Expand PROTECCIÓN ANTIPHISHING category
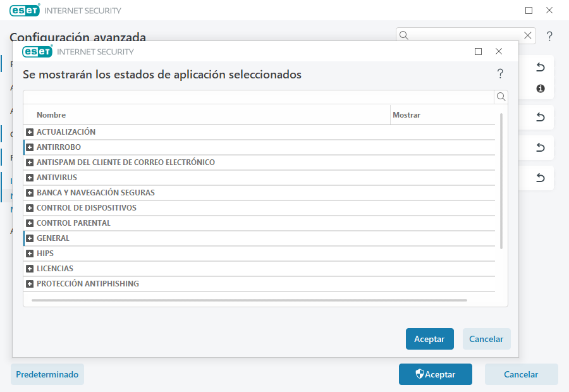569x392 pixels. (x=30, y=285)
